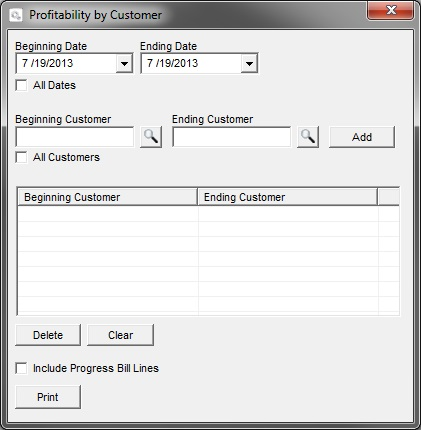Focus the Beginning Customer text field
The image size is (421, 430).
75,137
